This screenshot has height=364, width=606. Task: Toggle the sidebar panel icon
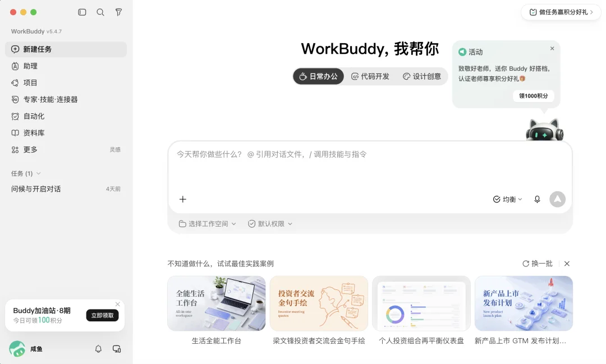point(82,12)
